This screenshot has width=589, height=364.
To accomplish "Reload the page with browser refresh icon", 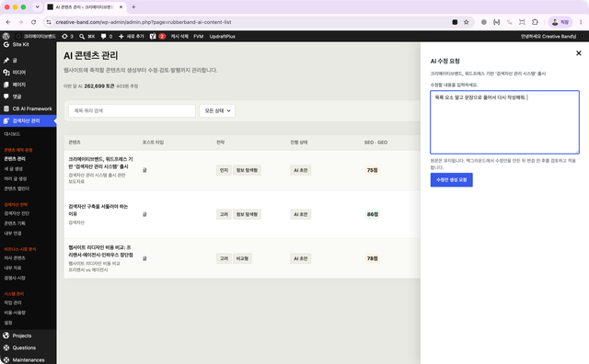I will click(33, 22).
